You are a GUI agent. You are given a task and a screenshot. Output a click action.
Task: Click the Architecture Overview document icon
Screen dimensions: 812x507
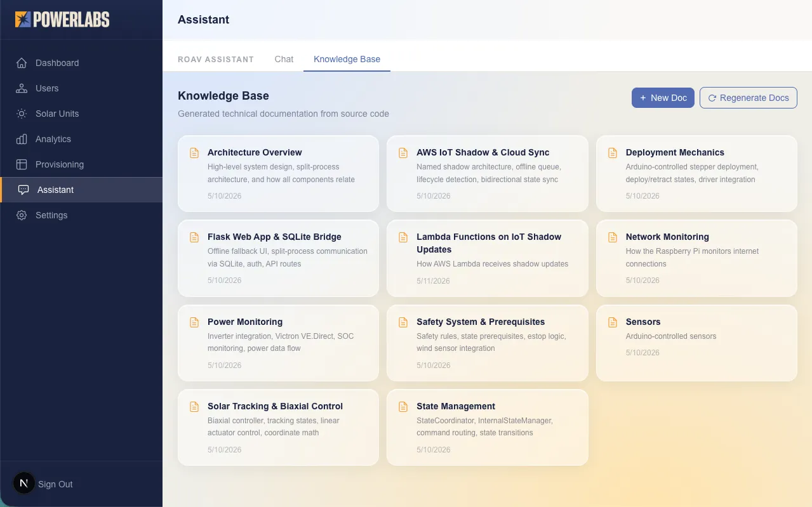pos(194,153)
